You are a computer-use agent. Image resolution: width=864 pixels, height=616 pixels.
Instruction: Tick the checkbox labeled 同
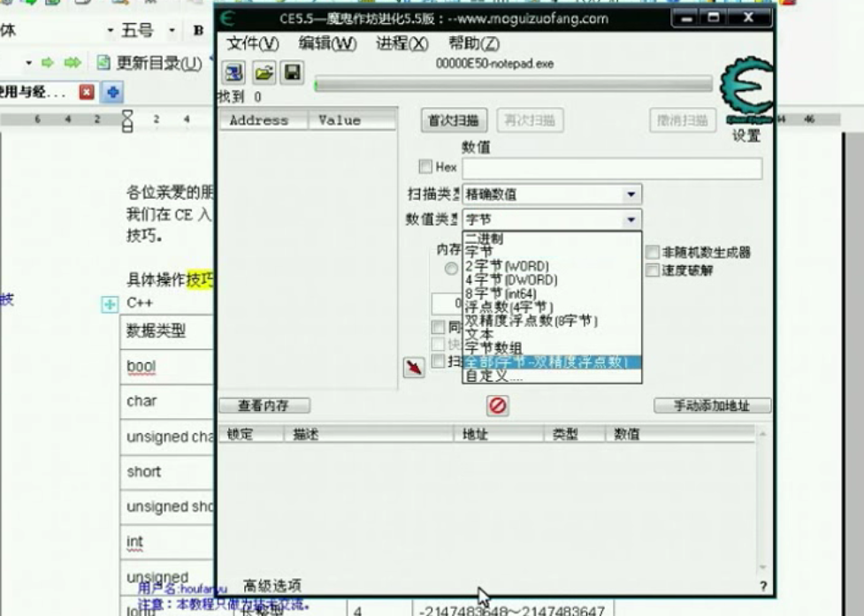pyautogui.click(x=438, y=328)
